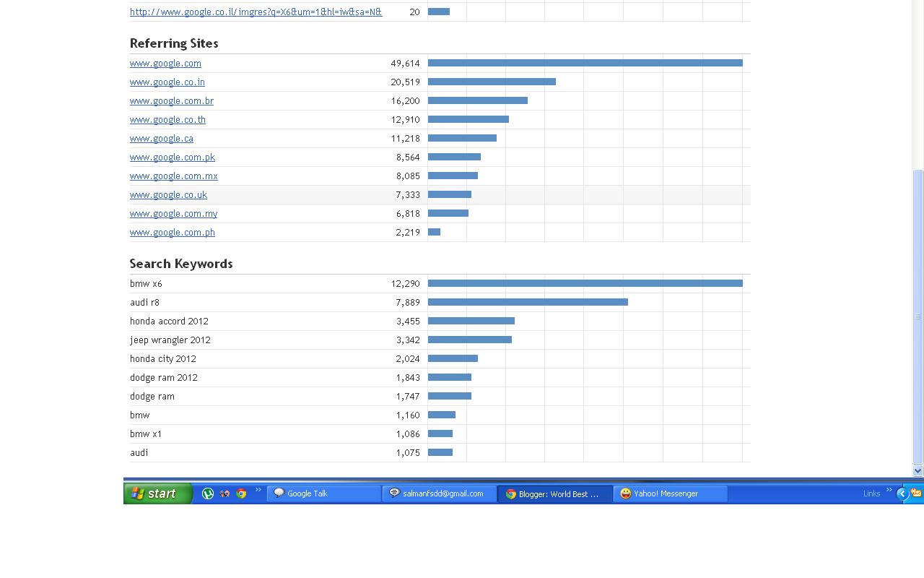Viewport: 924px width, 578px height.
Task: Open www.google.co.th referring site link
Action: 167,120
